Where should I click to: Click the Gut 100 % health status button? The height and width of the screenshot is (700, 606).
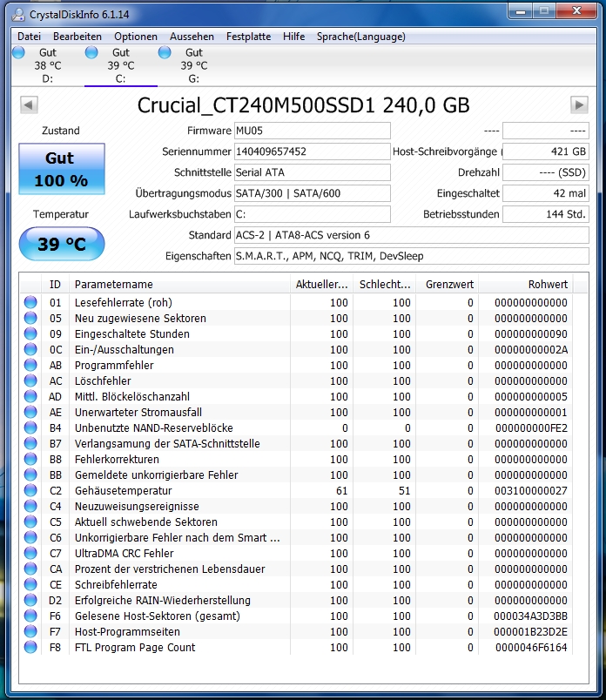(62, 169)
